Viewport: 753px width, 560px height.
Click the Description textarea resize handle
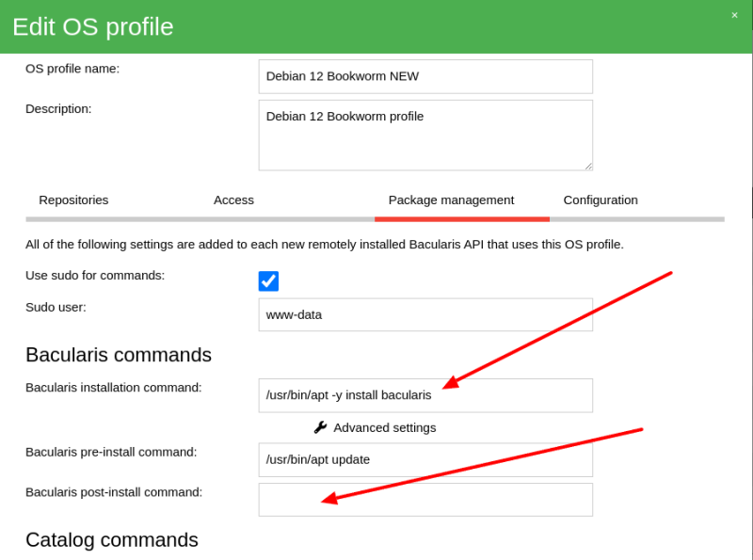tap(588, 167)
